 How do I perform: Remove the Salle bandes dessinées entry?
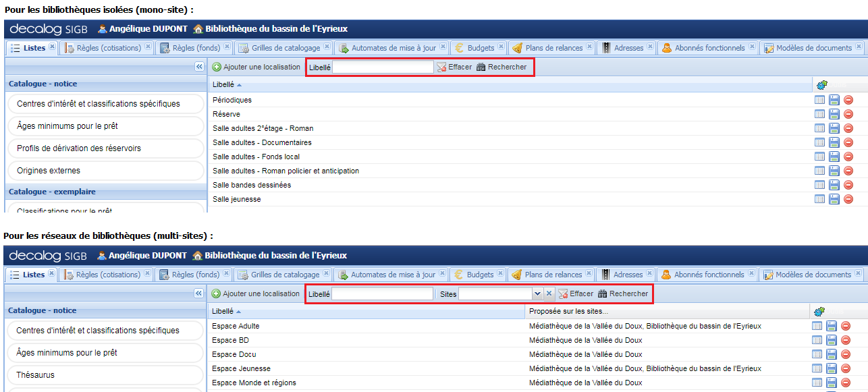(x=848, y=185)
